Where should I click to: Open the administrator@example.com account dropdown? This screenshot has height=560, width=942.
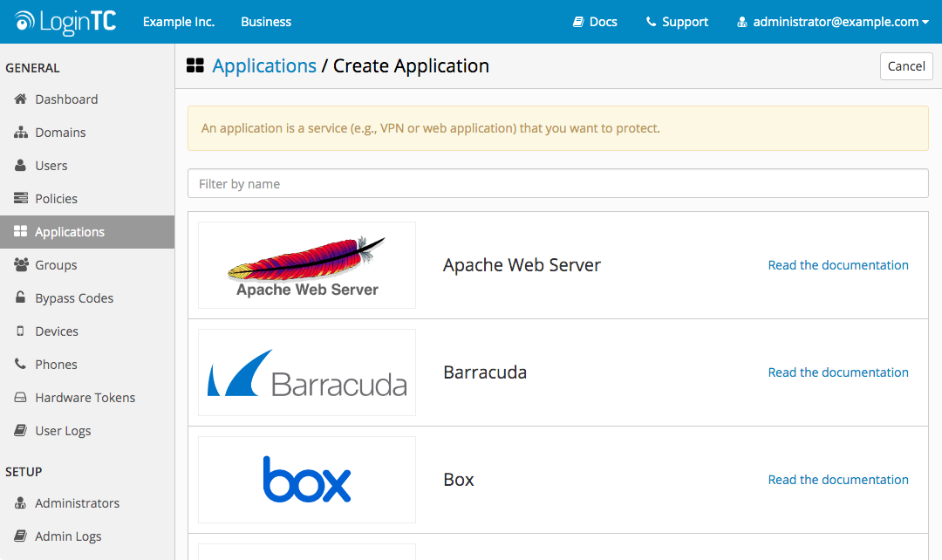click(x=833, y=22)
